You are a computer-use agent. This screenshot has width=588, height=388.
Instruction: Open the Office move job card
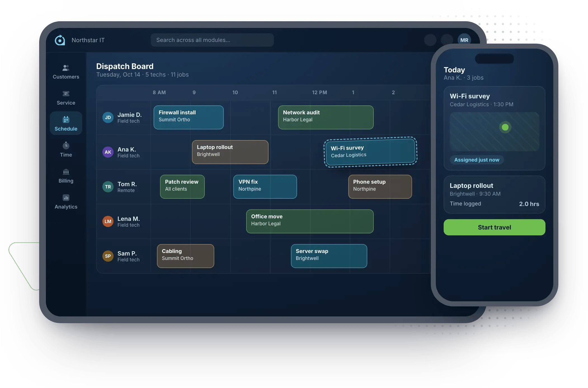310,221
